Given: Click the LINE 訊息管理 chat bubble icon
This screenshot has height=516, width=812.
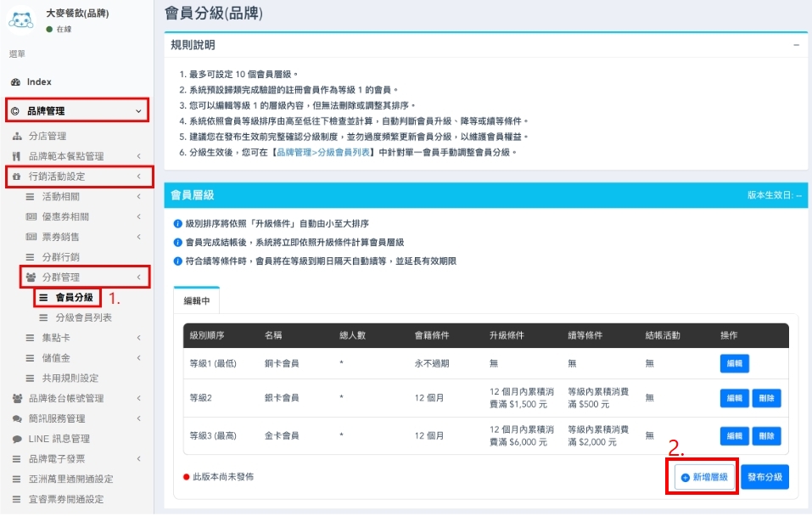Looking at the screenshot, I should (17, 439).
